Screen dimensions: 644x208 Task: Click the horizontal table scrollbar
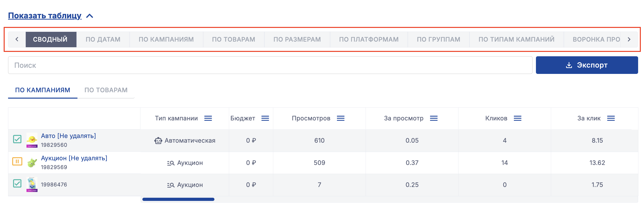coord(178,199)
